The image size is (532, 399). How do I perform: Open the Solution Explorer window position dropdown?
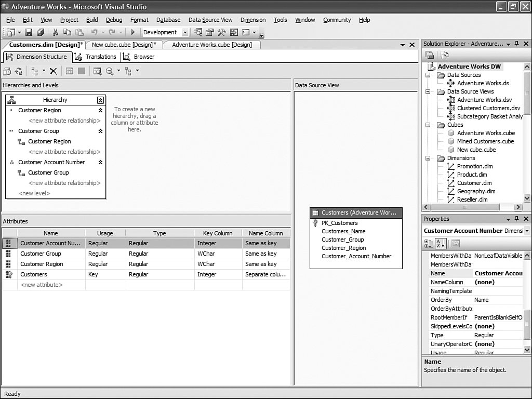(x=508, y=44)
